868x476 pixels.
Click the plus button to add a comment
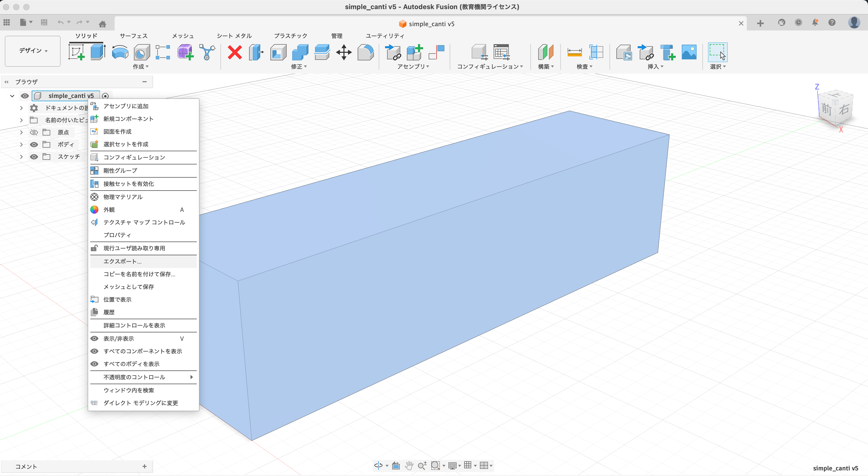point(145,467)
